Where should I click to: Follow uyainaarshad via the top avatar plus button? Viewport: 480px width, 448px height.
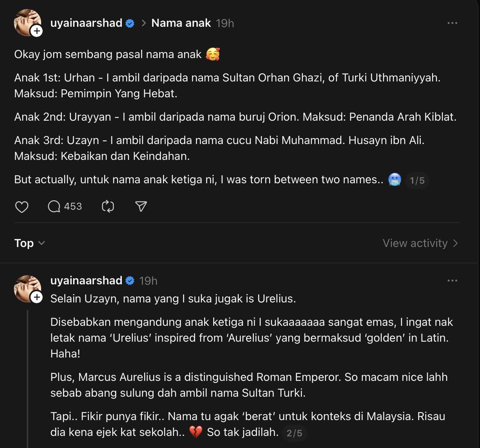(37, 31)
